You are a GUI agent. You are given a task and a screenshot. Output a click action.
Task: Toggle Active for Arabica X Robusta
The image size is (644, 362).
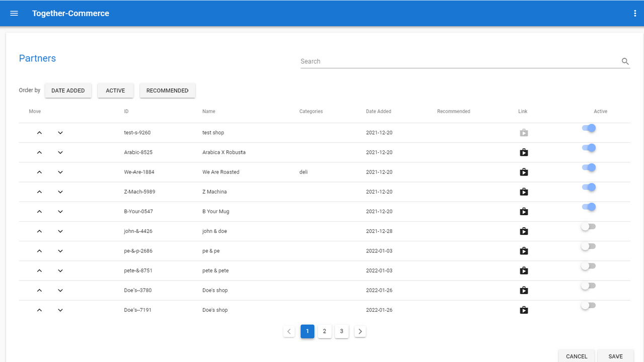tap(589, 148)
